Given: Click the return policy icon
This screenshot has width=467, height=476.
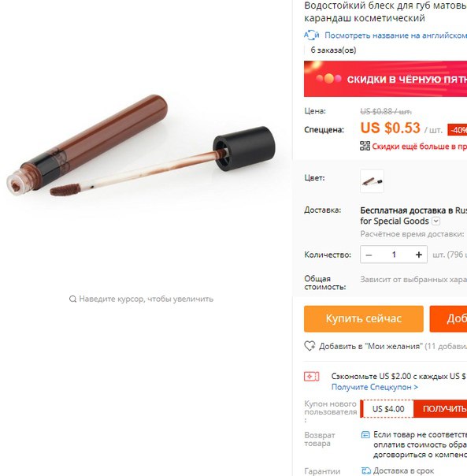Looking at the screenshot, I should click(365, 435).
